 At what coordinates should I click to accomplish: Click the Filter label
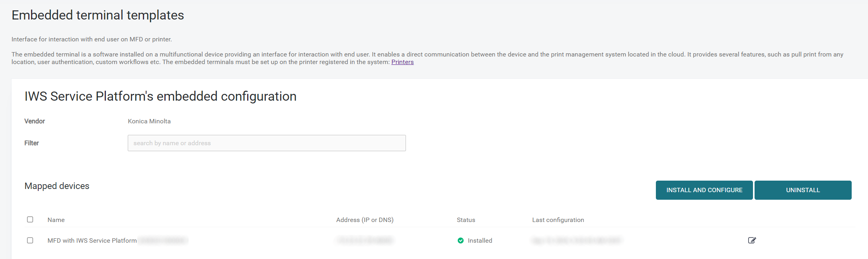tap(31, 143)
